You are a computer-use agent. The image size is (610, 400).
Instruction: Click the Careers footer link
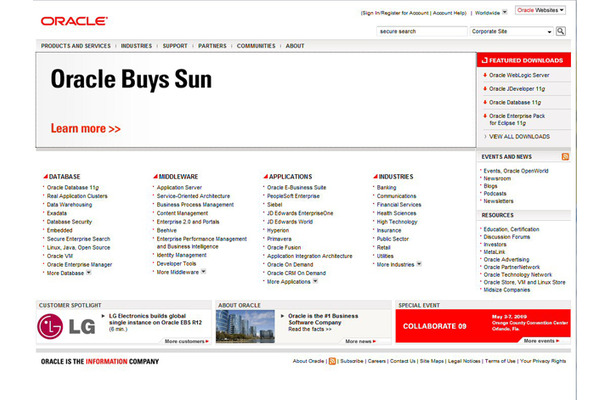(x=377, y=361)
